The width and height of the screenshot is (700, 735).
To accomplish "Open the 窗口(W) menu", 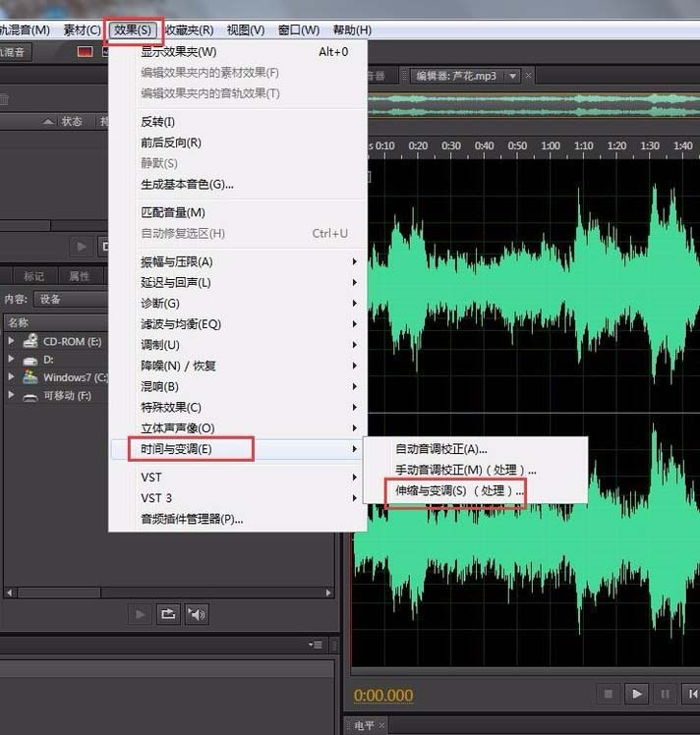I will tap(299, 30).
